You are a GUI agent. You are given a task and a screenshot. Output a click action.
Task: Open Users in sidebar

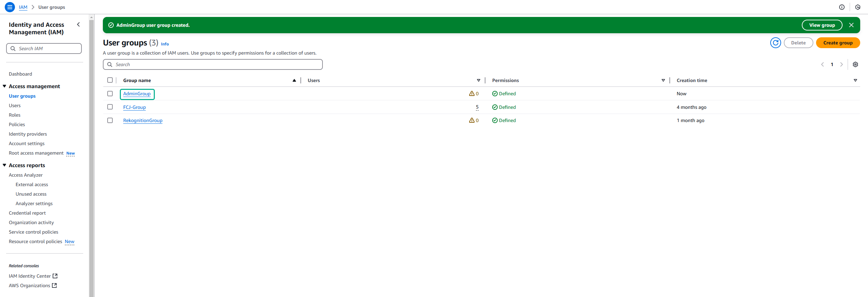coord(15,105)
